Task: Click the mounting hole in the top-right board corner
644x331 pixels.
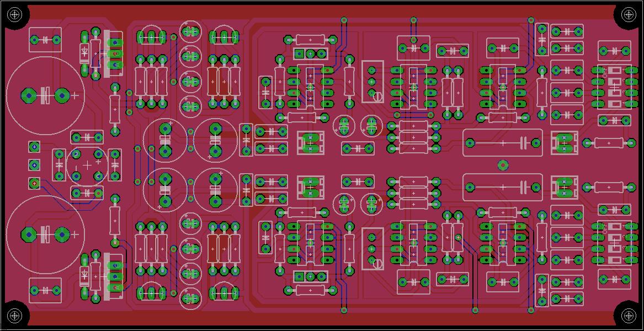Action: (x=629, y=15)
